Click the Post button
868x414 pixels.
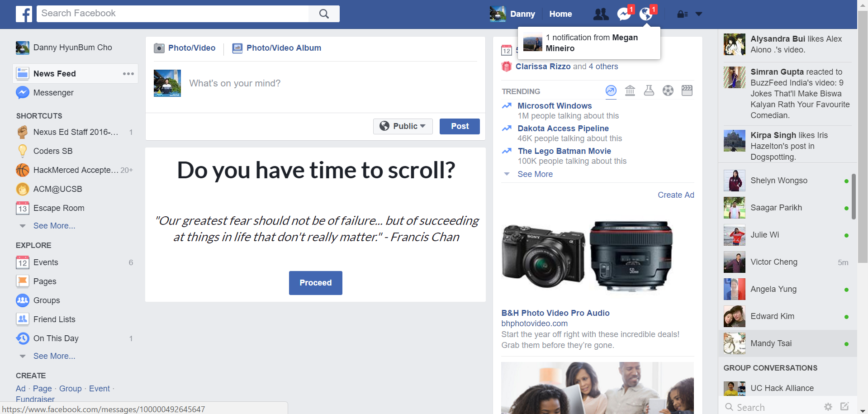(x=460, y=126)
